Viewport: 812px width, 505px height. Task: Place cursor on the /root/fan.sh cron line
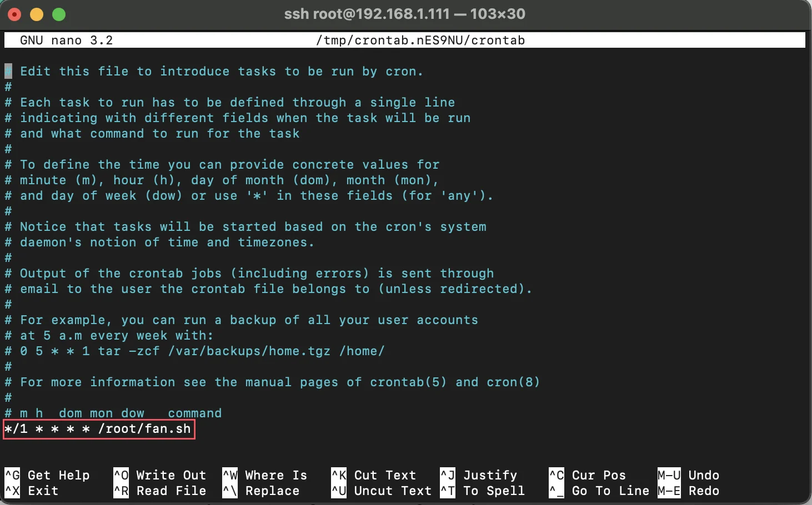coord(98,429)
